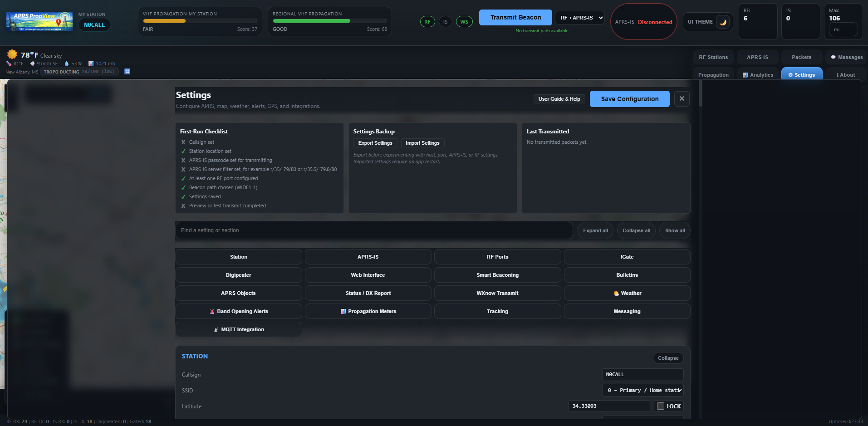Switch to the RF Stations tab
This screenshot has width=868, height=426.
coord(713,57)
